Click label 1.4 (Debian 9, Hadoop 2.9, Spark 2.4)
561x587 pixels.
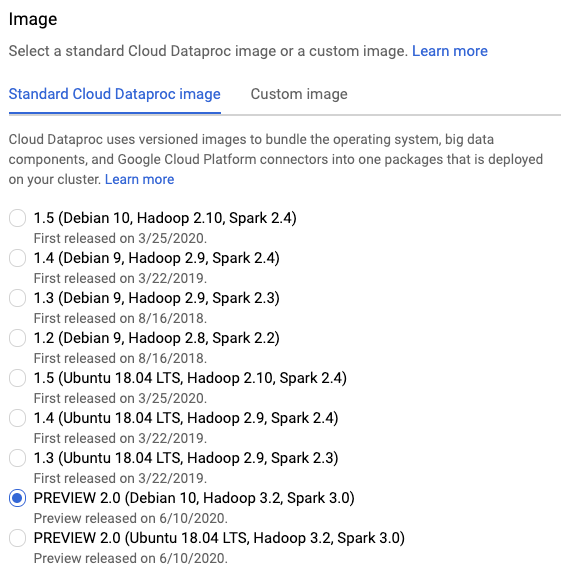point(156,258)
